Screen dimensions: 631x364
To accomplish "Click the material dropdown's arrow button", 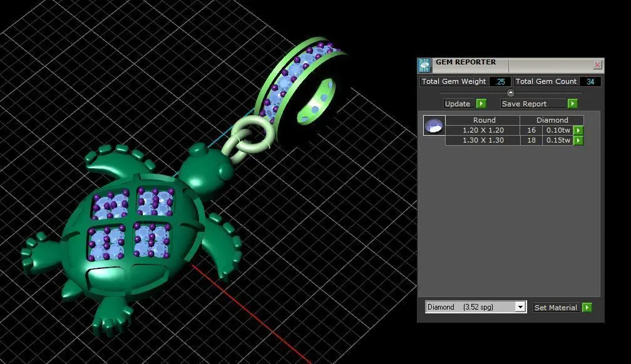I will (520, 307).
